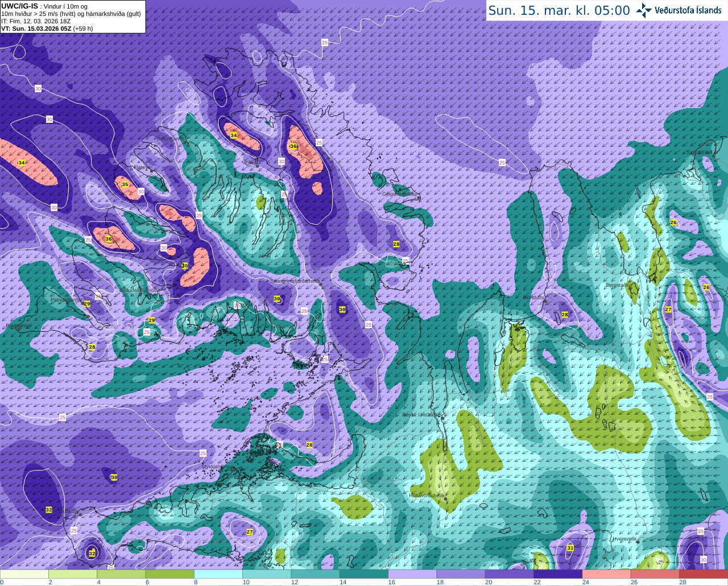Click the legend line about 10m hviður > 25 m/s

tap(71, 13)
